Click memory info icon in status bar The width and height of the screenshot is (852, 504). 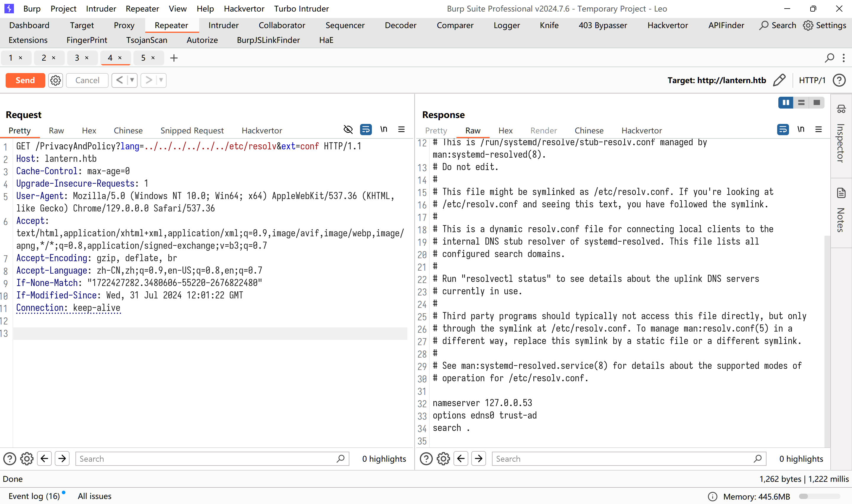click(x=712, y=497)
